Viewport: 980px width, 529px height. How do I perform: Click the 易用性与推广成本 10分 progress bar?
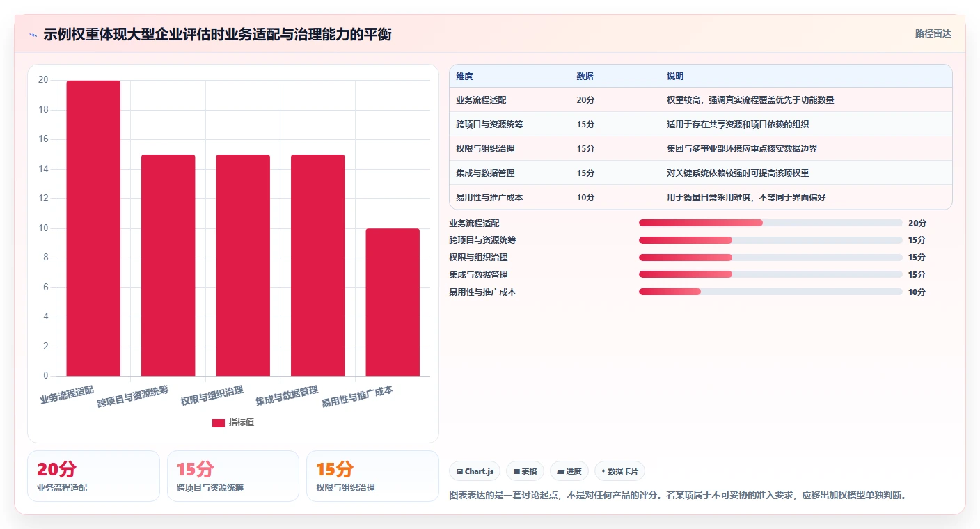point(770,292)
